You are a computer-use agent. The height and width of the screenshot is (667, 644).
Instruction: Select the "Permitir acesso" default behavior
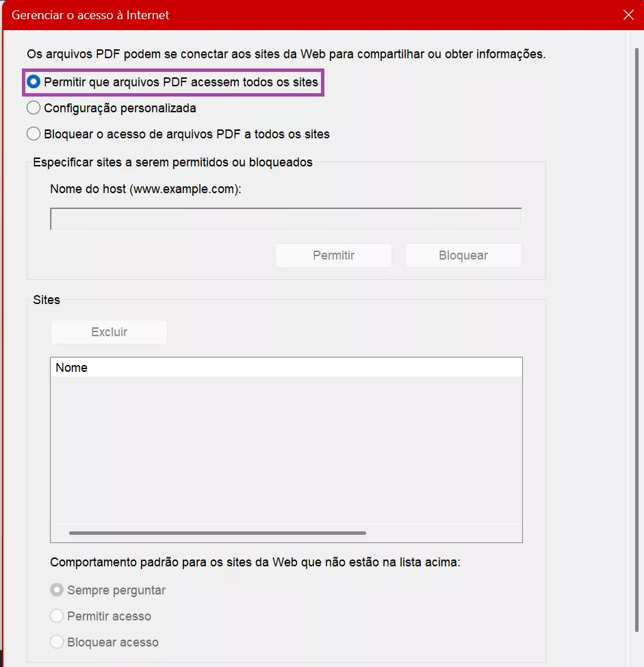pyautogui.click(x=57, y=616)
